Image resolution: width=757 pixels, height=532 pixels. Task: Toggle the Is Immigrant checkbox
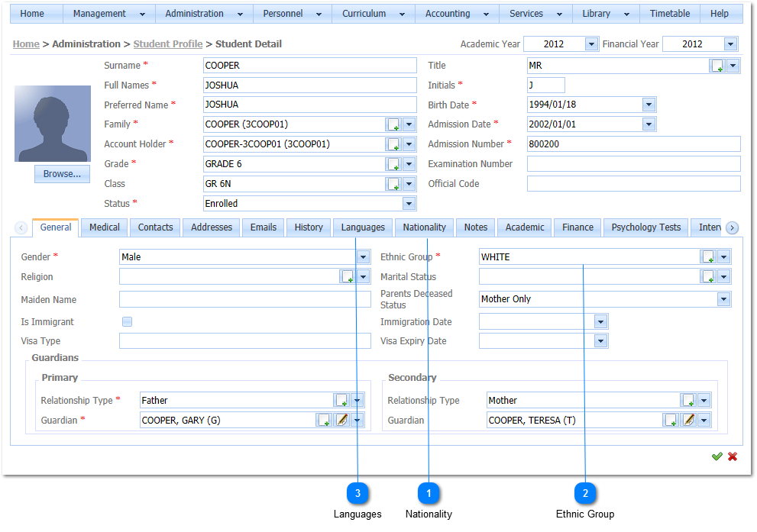pos(127,321)
